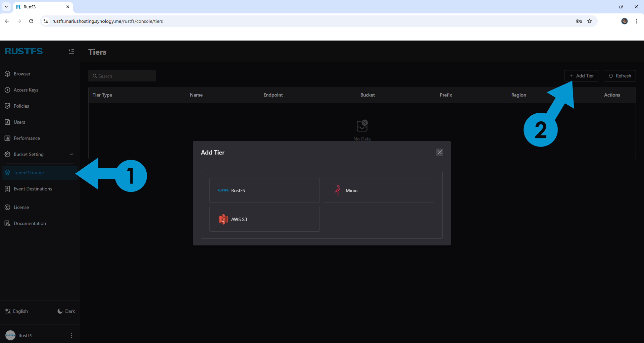This screenshot has width=644, height=343.
Task: Click the Bucket Setting gear icon
Action: [x=7, y=154]
